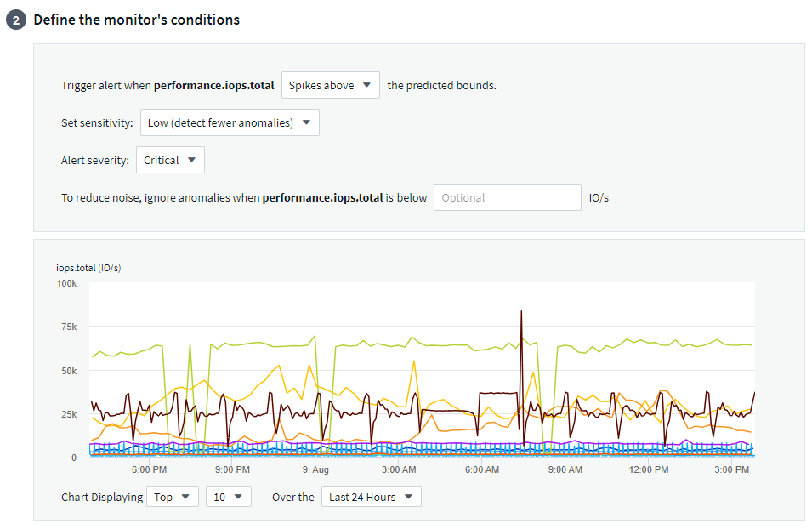The height and width of the screenshot is (529, 812).
Task: Expand the sensitivity dropdown set to Low
Action: (x=230, y=122)
